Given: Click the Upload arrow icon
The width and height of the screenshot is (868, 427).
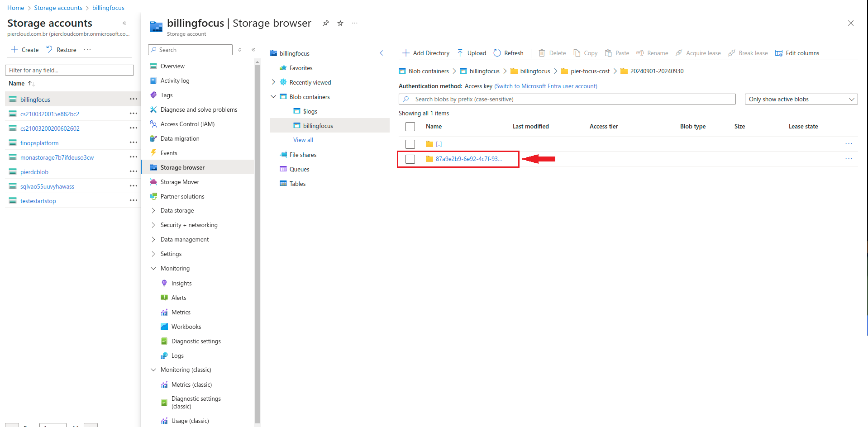Looking at the screenshot, I should point(460,53).
